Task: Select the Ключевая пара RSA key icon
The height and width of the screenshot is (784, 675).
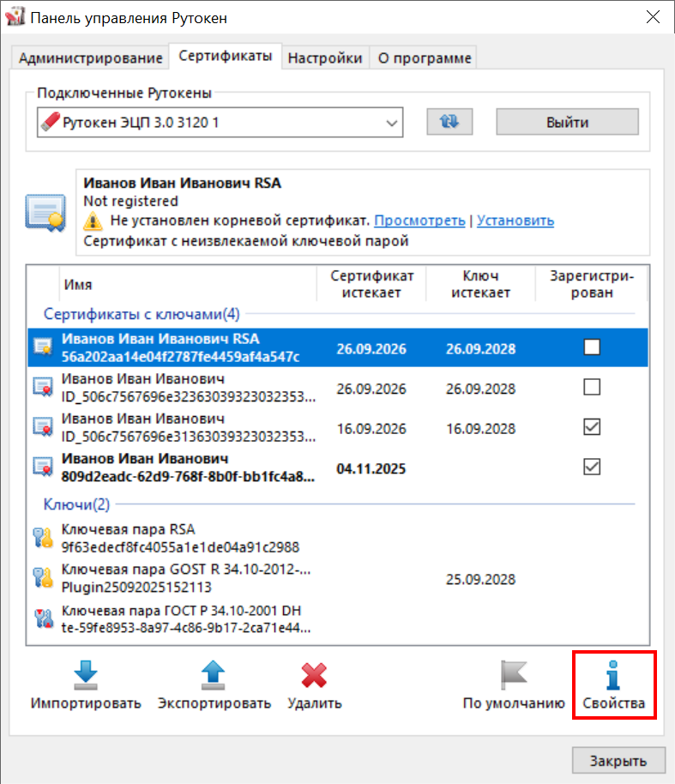Action: coord(43,538)
